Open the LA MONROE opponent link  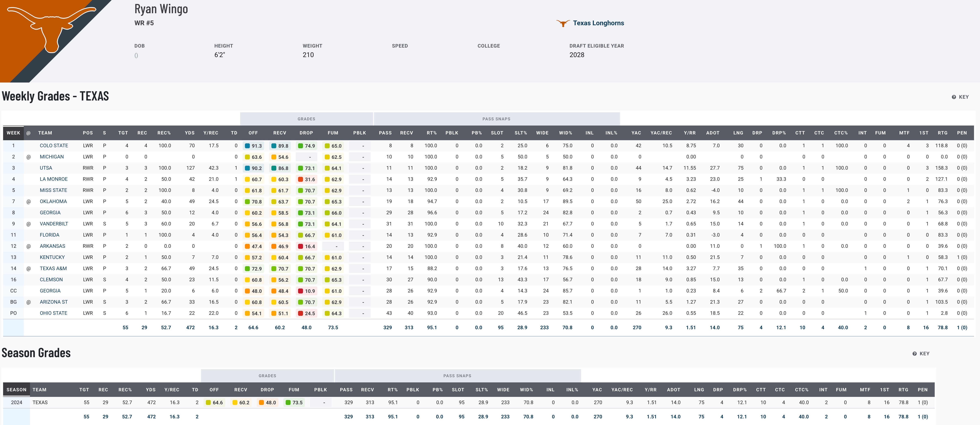(54, 179)
